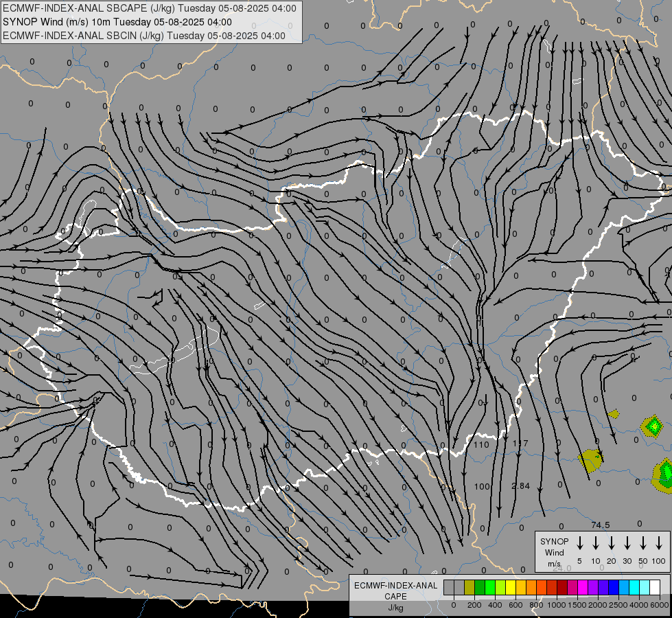This screenshot has height=618, width=672.
Task: Pick the sky blue swatch after 2500
Action: pos(624,587)
